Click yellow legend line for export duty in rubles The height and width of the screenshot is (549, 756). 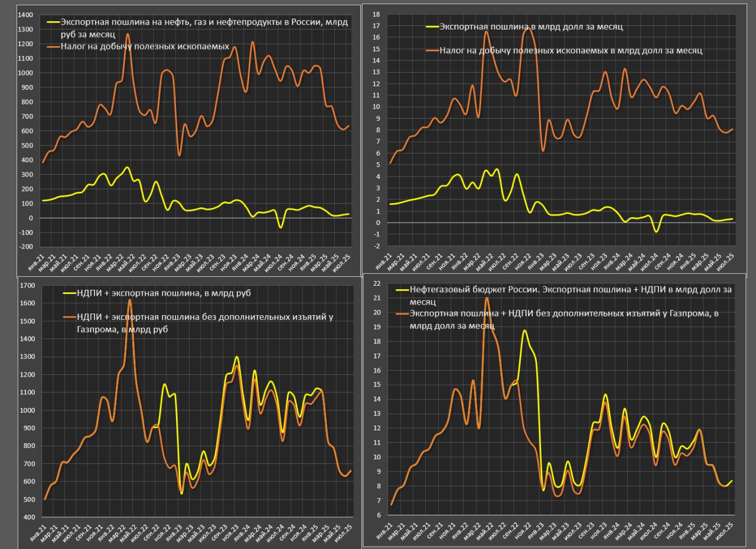(52, 22)
